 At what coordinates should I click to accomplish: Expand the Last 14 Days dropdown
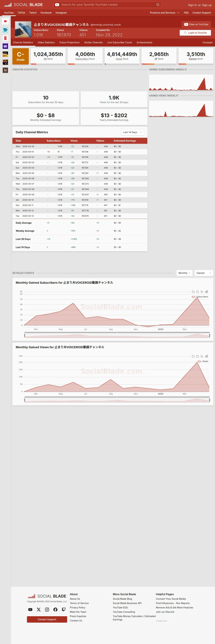[x=132, y=132]
